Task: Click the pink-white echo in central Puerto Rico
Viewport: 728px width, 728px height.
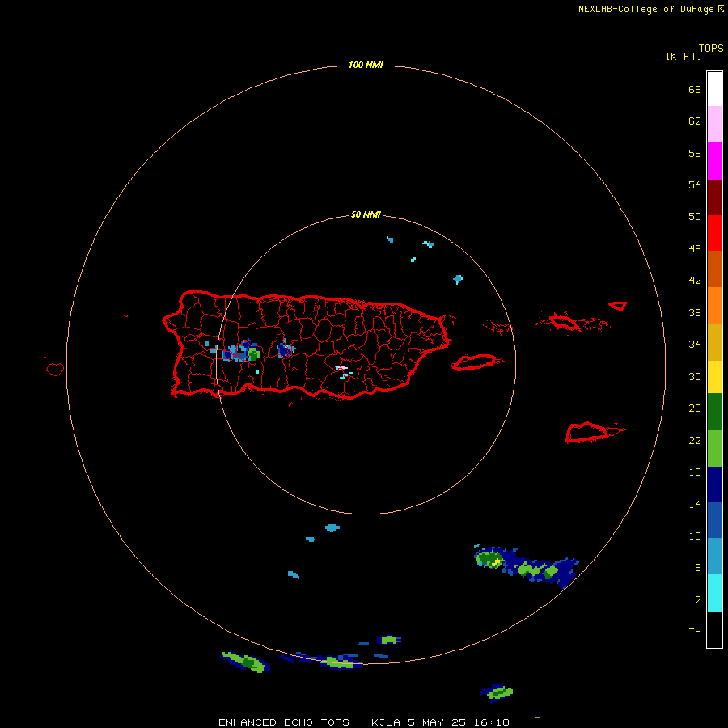Action: (x=341, y=368)
